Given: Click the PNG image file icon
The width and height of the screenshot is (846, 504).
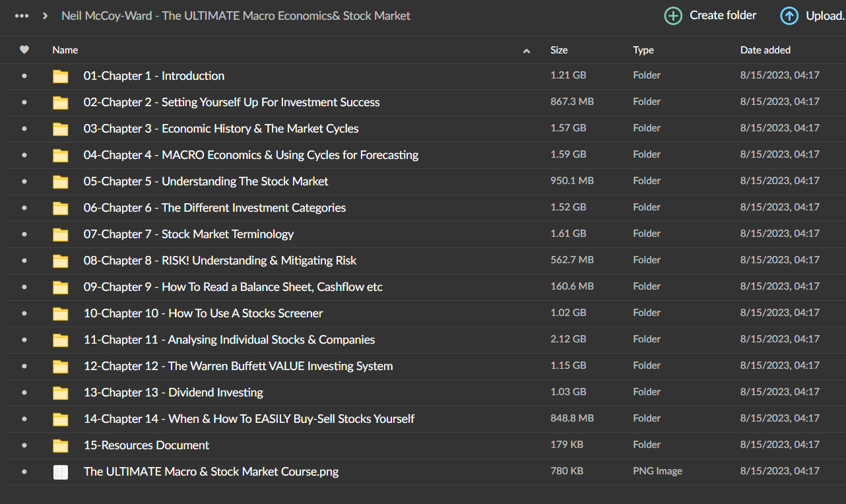Looking at the screenshot, I should click(x=60, y=472).
